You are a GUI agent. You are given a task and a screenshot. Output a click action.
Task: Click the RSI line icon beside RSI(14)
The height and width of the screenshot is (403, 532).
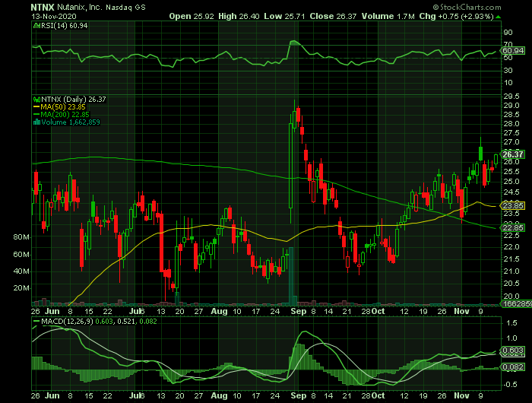click(36, 25)
